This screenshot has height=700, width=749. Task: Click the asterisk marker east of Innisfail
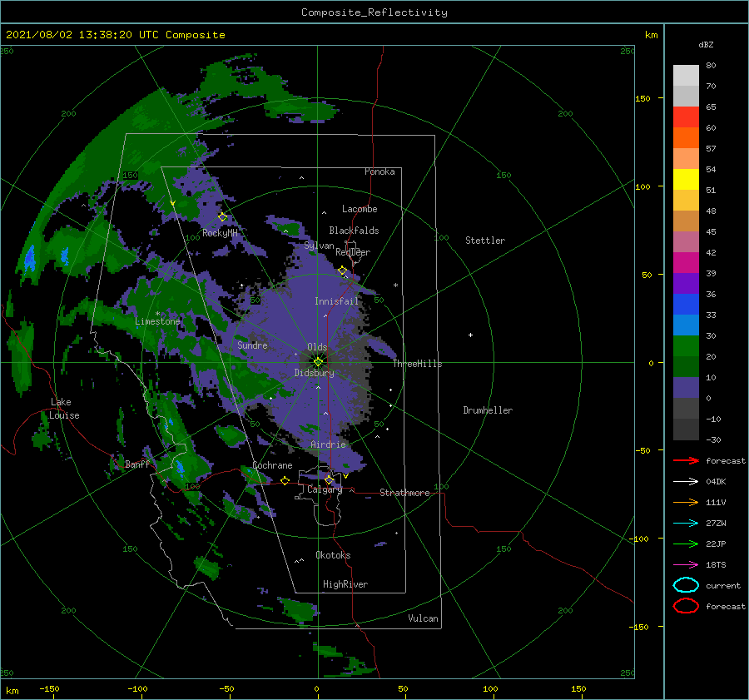click(395, 285)
